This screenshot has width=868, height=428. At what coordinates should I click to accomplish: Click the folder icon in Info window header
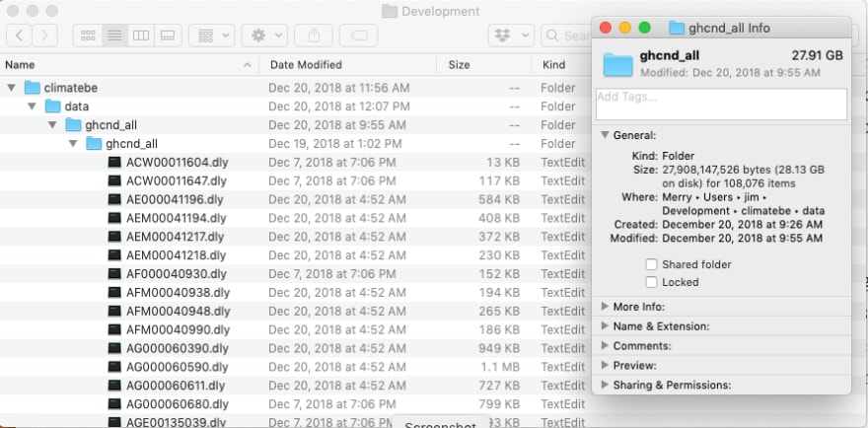pyautogui.click(x=617, y=64)
